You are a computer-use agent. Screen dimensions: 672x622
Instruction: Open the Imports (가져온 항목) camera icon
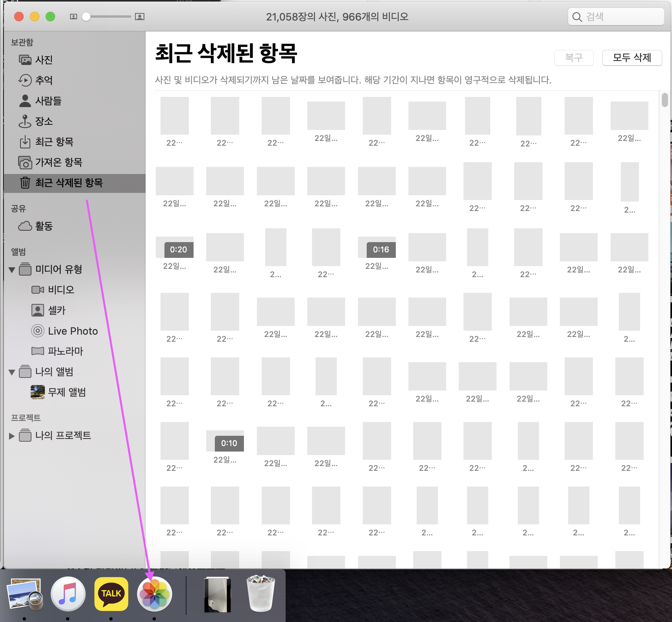[x=25, y=162]
